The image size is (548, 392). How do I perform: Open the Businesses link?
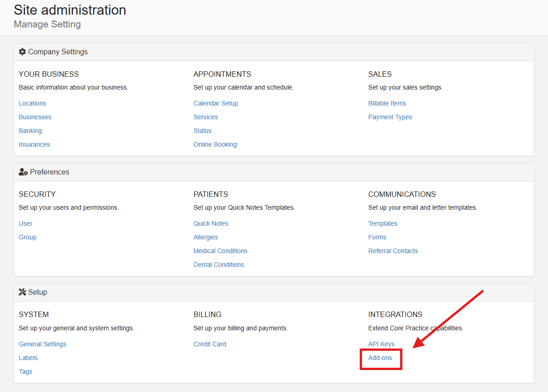[x=35, y=117]
